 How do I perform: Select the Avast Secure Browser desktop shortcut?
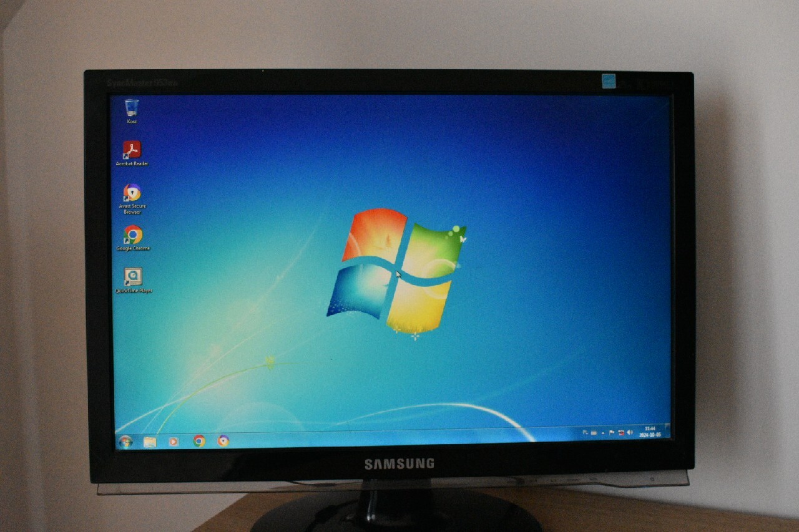click(x=132, y=199)
